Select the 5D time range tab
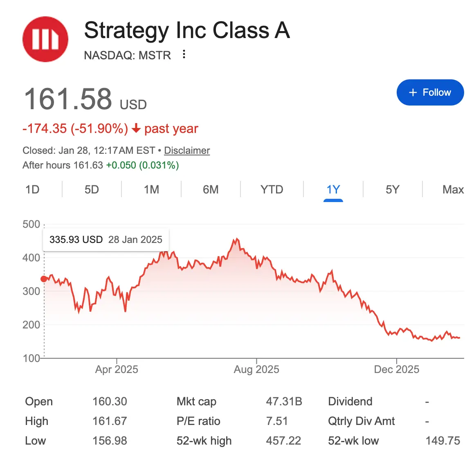 [92, 190]
